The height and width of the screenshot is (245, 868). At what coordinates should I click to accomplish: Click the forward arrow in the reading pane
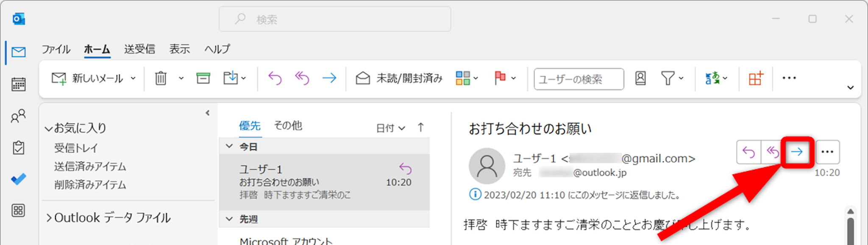[x=797, y=152]
